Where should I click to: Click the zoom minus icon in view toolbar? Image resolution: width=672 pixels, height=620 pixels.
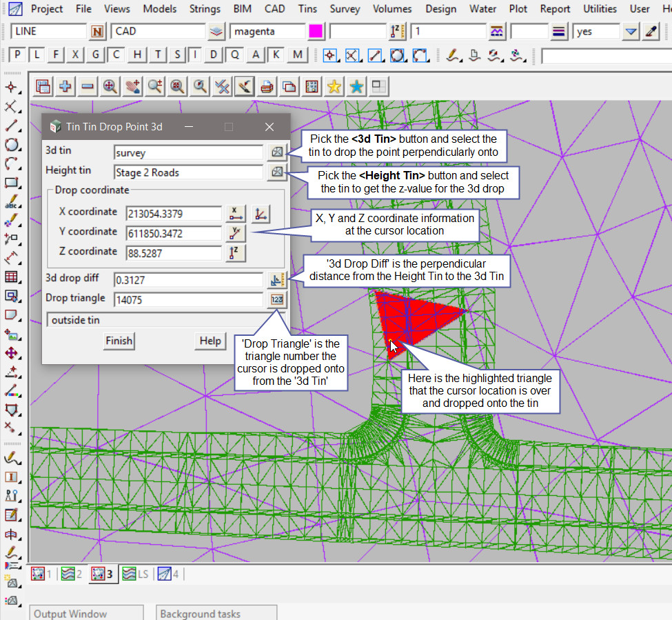pos(88,87)
